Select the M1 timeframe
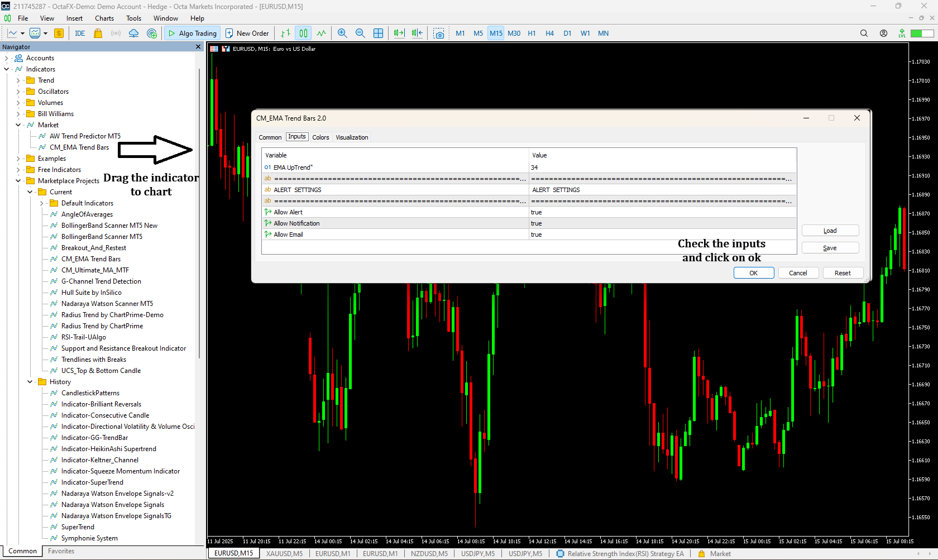The height and width of the screenshot is (560, 938). [460, 33]
